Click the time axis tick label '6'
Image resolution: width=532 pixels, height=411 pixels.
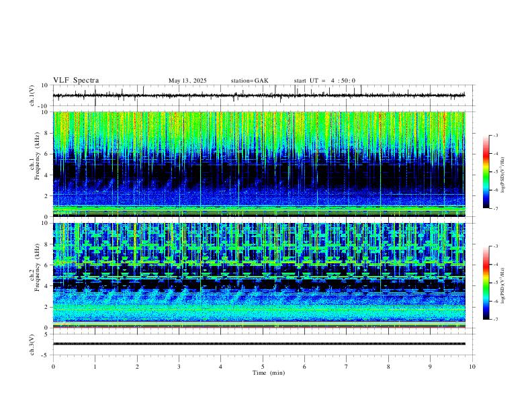pos(305,367)
